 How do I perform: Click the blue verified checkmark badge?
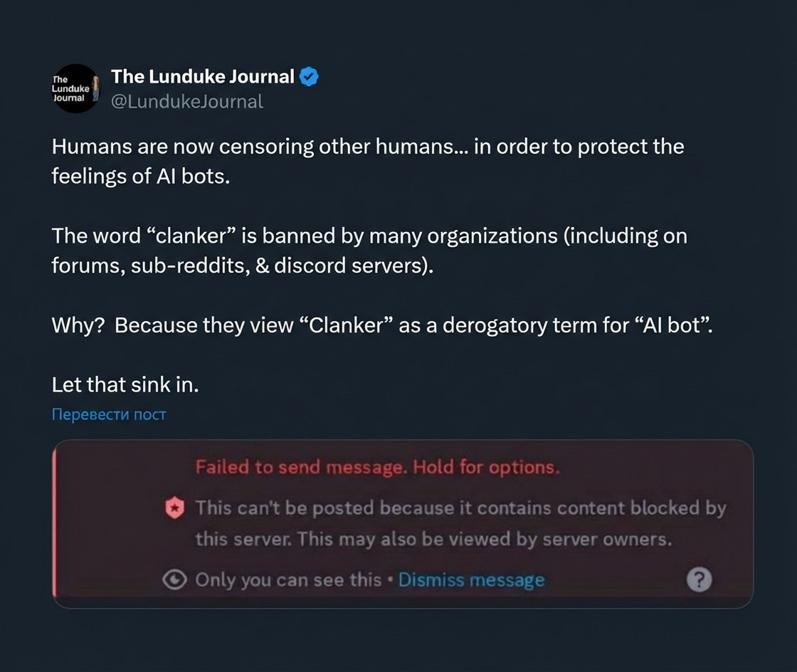[309, 77]
